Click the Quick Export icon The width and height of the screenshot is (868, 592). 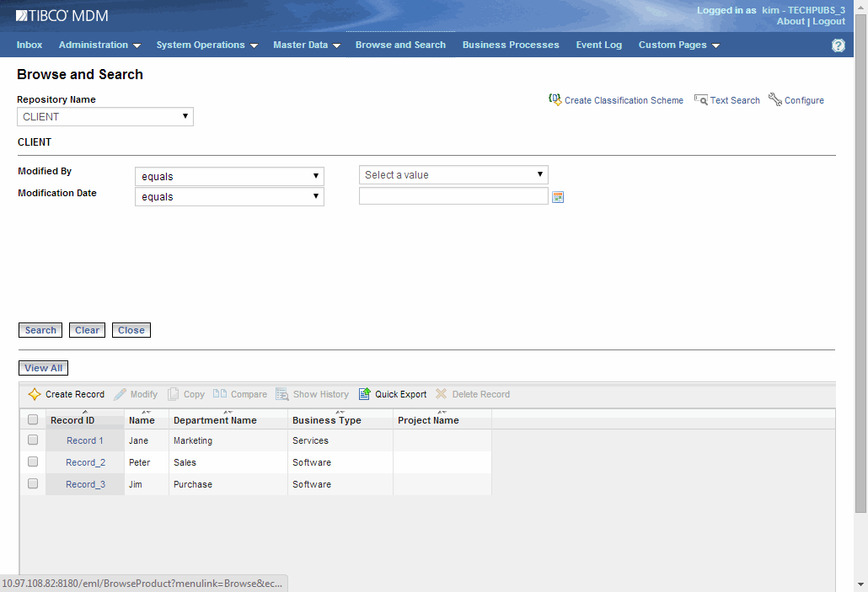tap(364, 393)
